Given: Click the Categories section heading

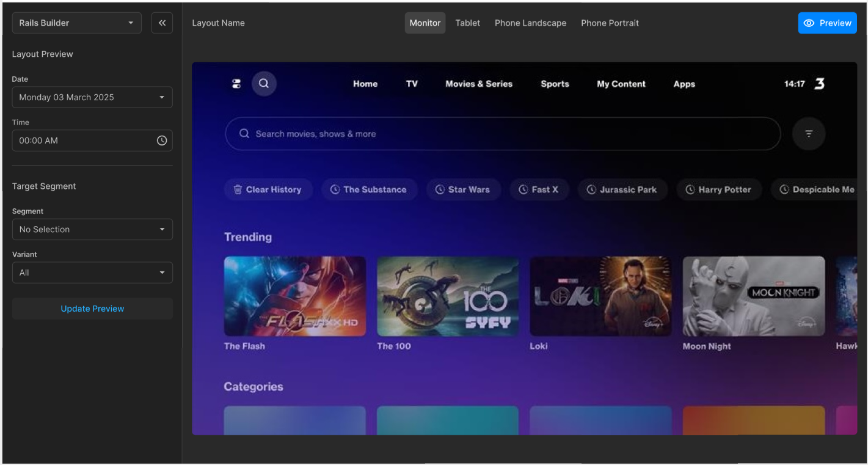Looking at the screenshot, I should coord(253,387).
